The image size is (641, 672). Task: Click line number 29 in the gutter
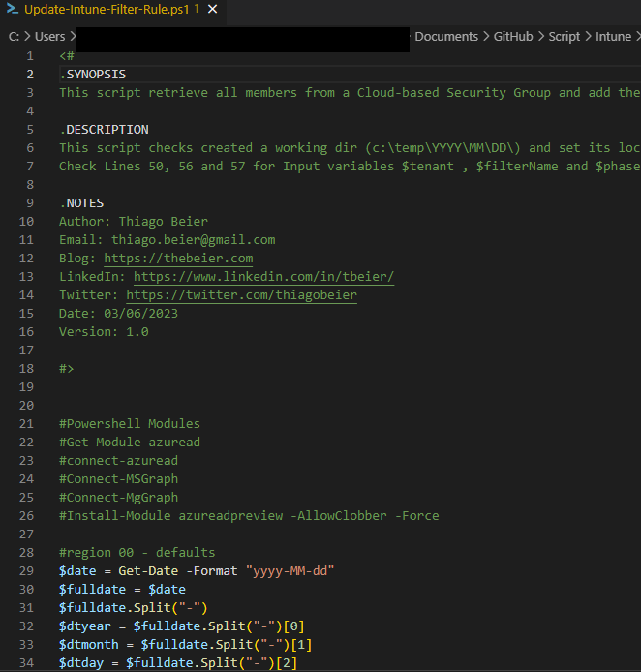[25, 571]
